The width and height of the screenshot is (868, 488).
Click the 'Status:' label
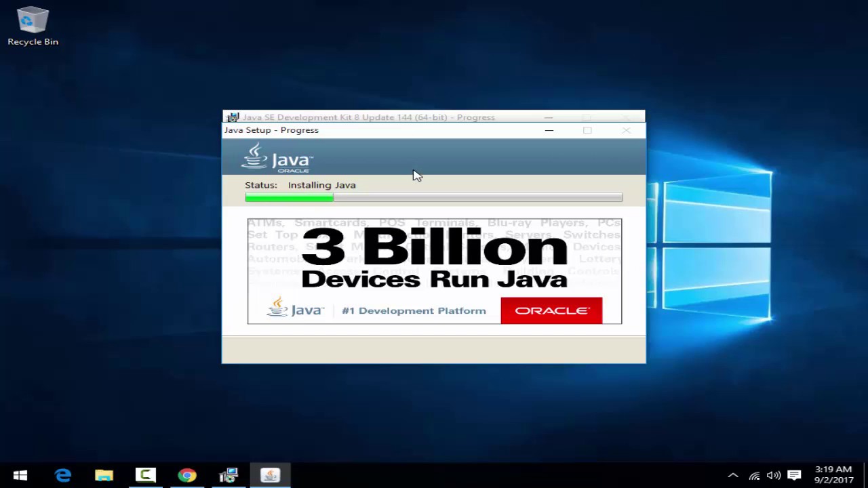261,185
